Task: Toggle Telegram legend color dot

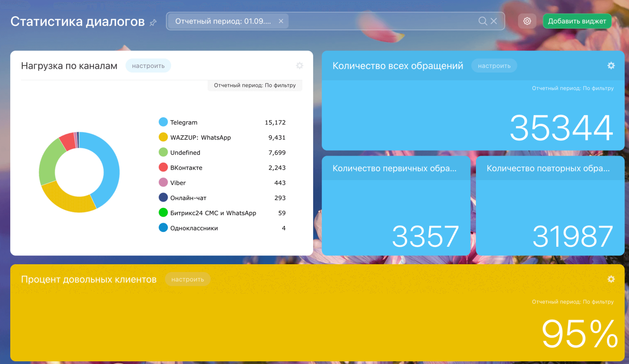Action: point(163,122)
